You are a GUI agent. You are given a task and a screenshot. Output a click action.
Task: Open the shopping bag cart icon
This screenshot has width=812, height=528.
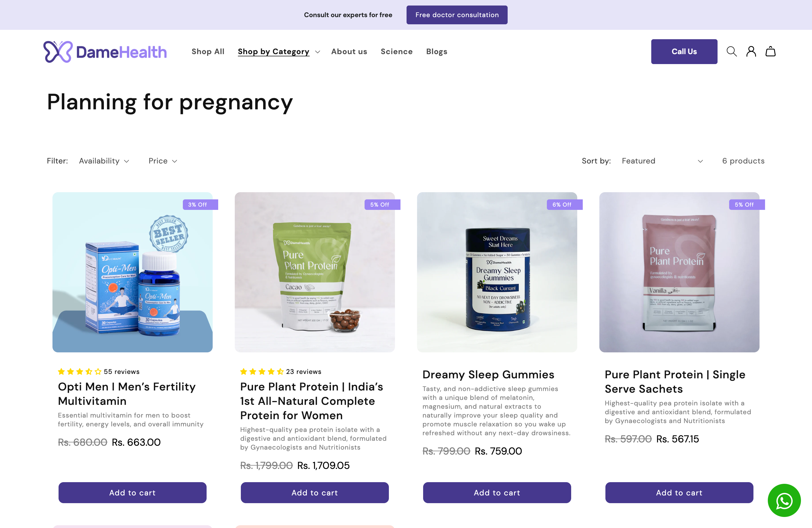[x=770, y=52]
